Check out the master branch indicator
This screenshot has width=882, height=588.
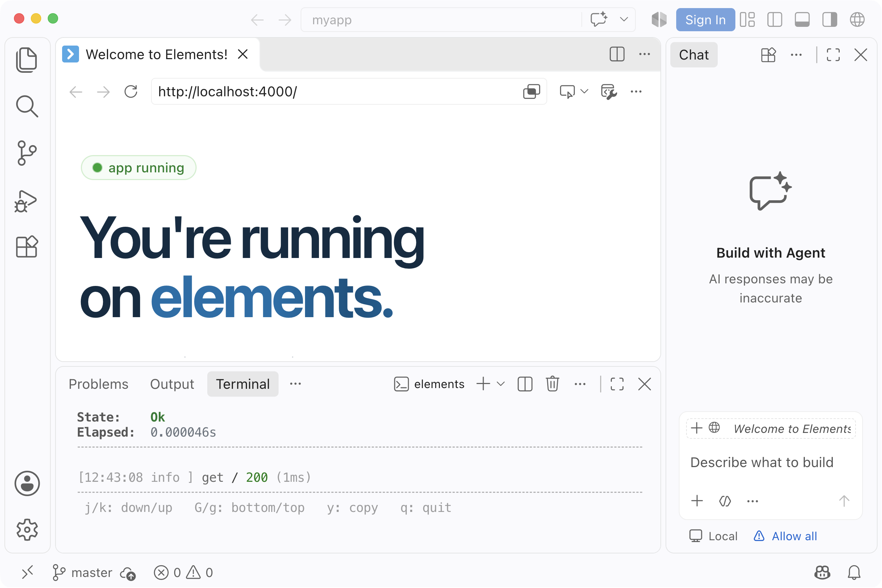[82, 573]
